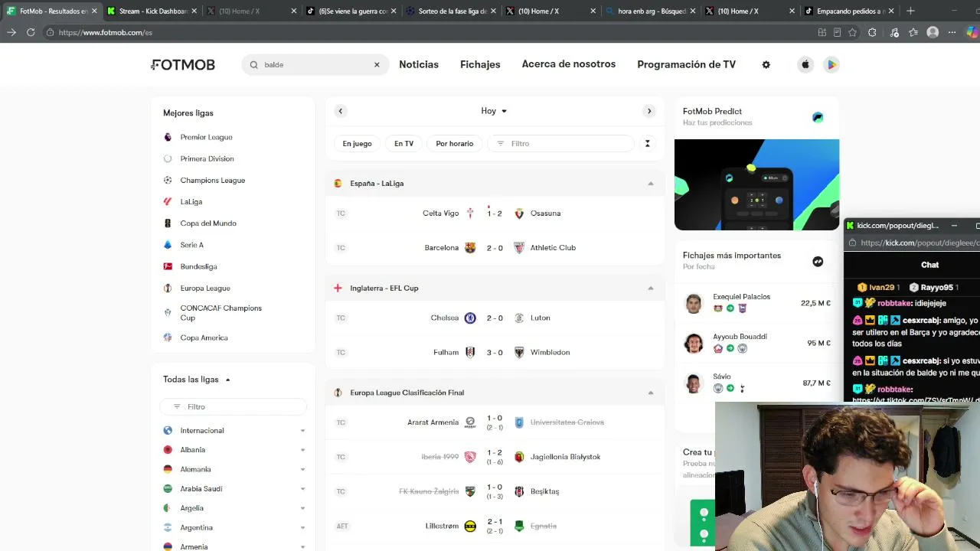The image size is (980, 551).
Task: Focus the 'Filtro' field under Todas las ligas
Action: click(233, 407)
